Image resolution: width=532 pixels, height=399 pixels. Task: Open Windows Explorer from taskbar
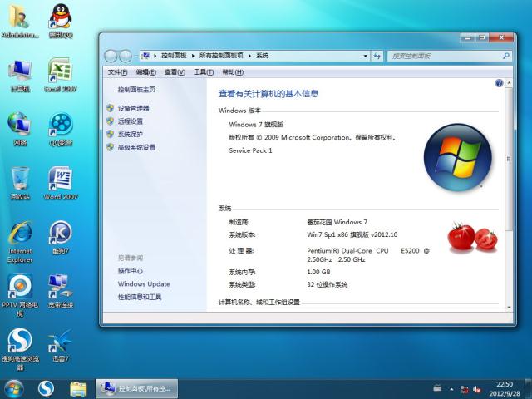point(78,389)
